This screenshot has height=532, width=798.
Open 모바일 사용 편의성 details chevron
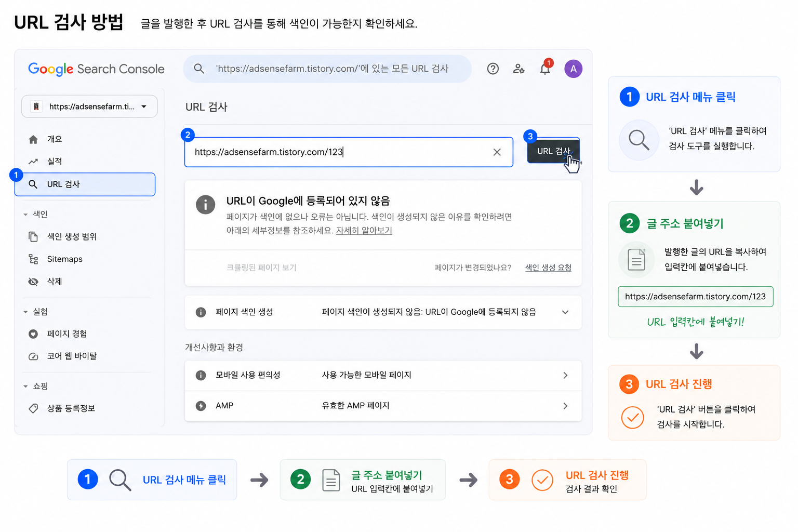(x=565, y=375)
